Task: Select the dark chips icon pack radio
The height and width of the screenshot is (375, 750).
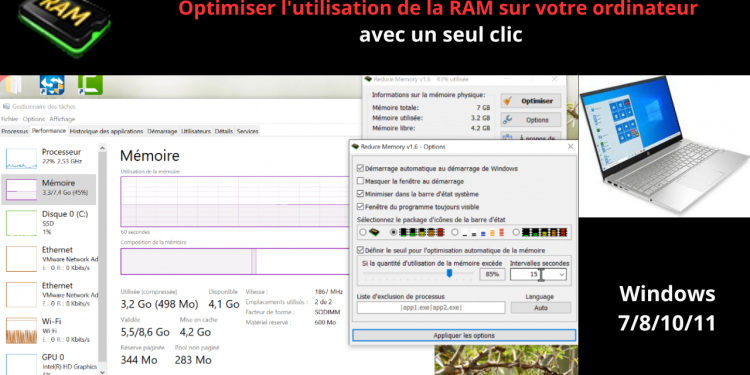Action: pos(516,232)
